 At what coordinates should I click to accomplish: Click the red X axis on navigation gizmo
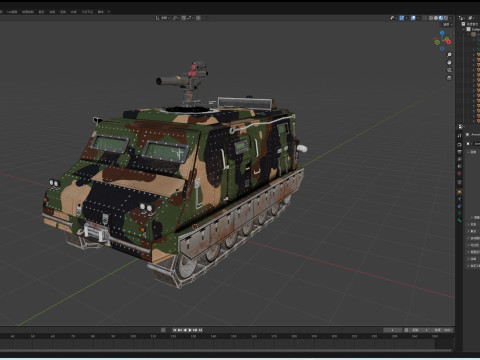pos(449,42)
